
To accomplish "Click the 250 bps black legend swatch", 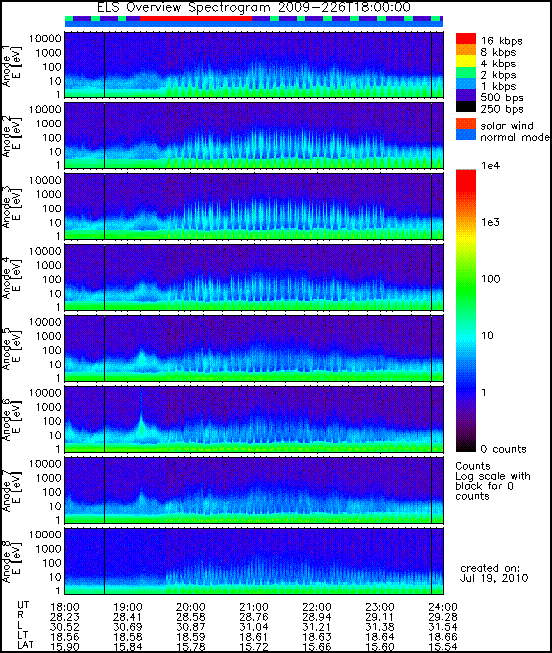I will [466, 107].
